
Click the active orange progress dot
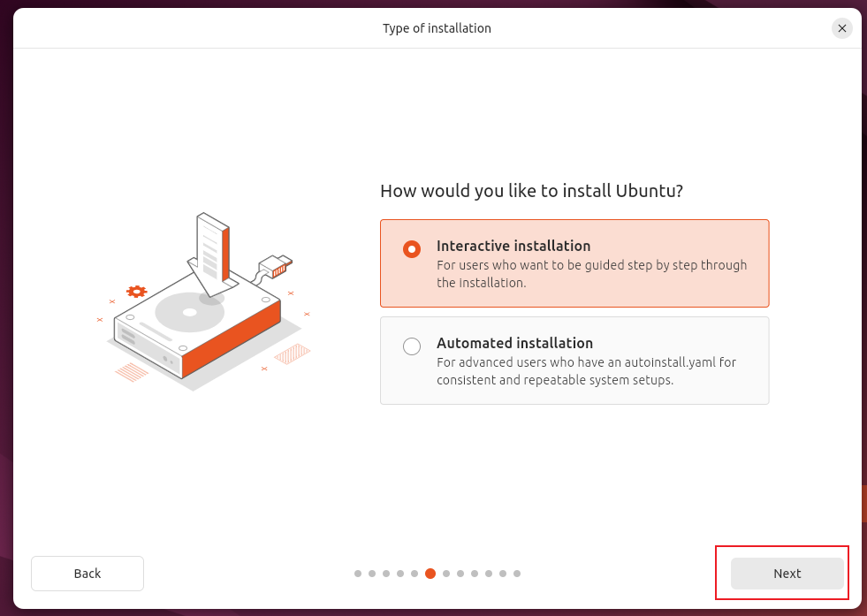click(430, 574)
